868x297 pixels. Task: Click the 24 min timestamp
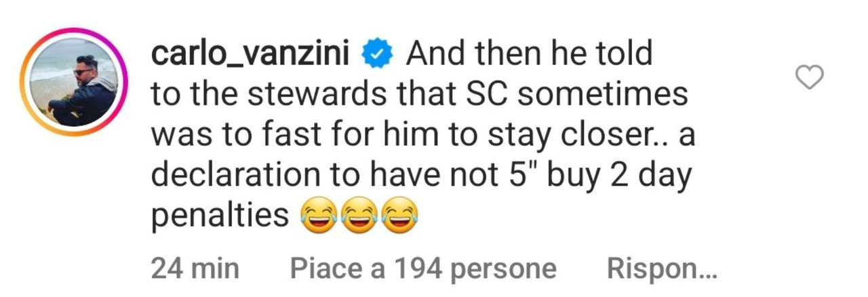point(195,269)
